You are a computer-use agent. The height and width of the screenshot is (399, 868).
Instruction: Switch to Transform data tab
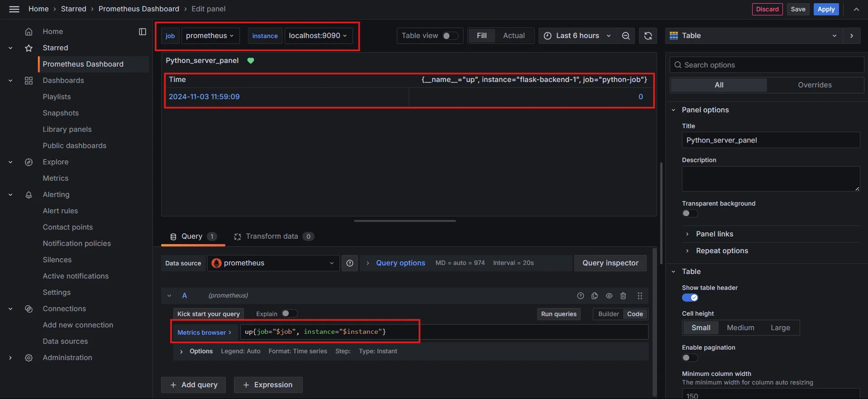pos(274,236)
